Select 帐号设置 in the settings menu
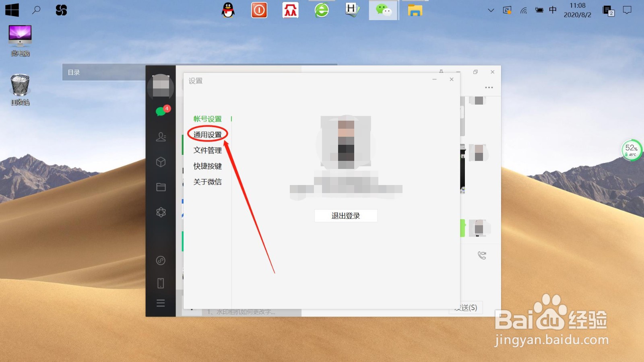644x362 pixels. tap(207, 119)
